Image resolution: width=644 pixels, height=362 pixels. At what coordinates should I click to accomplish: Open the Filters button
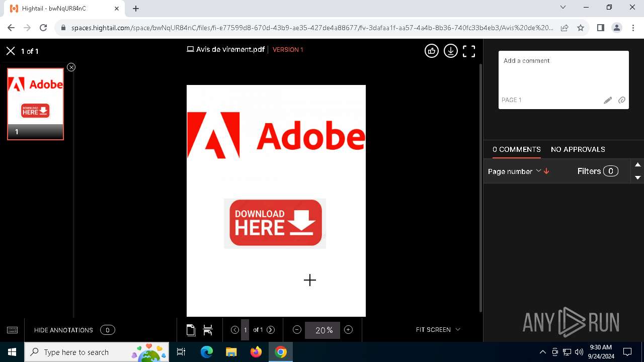(598, 171)
